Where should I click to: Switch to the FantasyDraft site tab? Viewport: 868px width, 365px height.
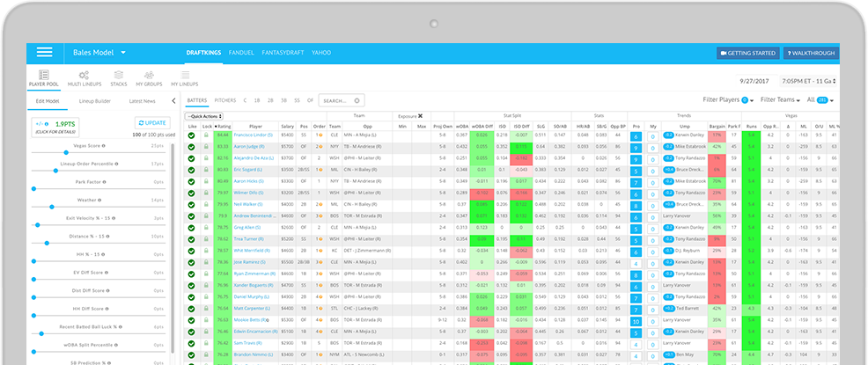point(283,53)
